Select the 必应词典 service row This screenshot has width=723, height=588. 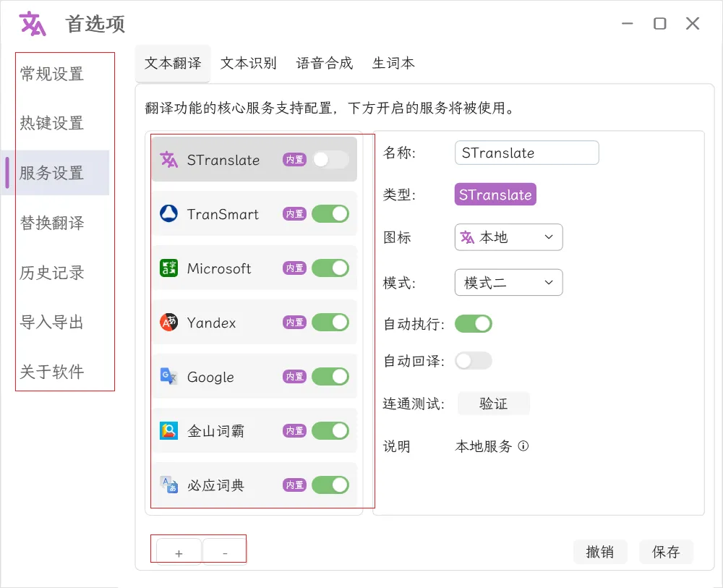click(254, 485)
